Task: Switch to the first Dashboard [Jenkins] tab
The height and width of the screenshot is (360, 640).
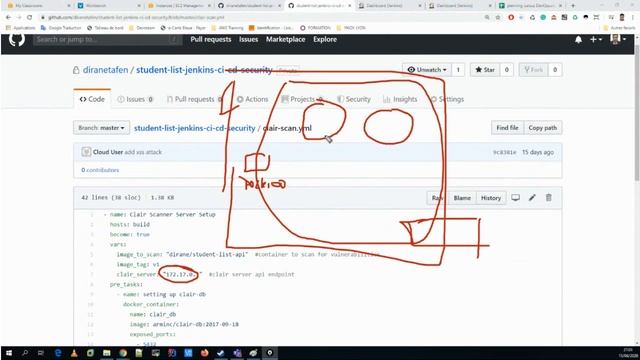Action: (x=390, y=6)
